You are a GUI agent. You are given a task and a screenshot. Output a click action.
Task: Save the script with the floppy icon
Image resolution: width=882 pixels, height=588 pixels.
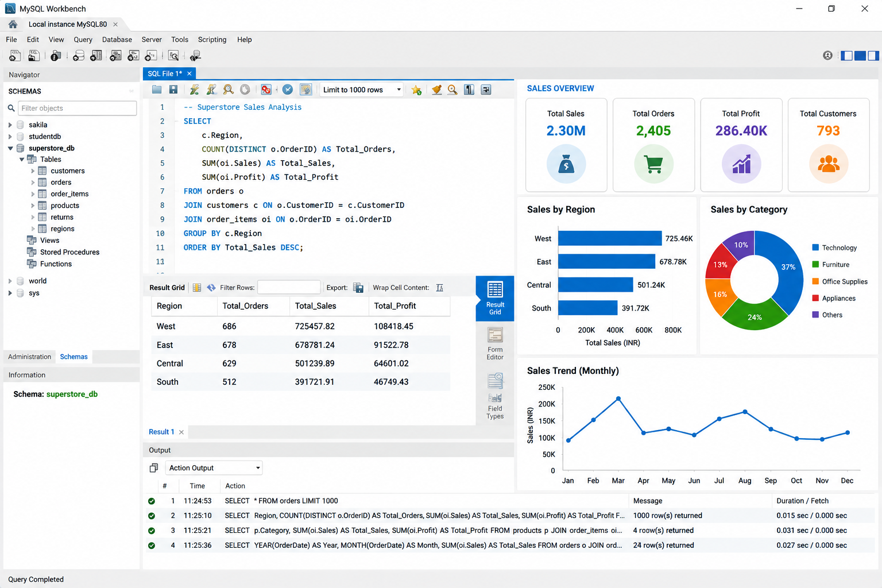173,90
